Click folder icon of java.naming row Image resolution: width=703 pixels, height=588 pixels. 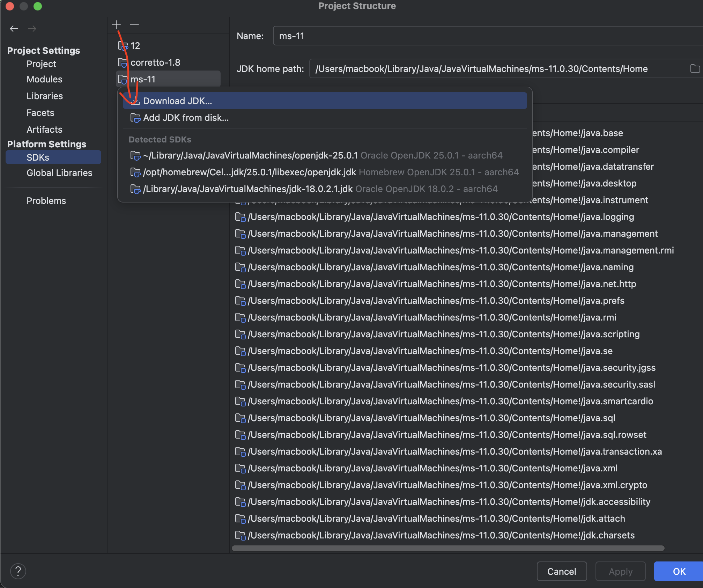[240, 267]
